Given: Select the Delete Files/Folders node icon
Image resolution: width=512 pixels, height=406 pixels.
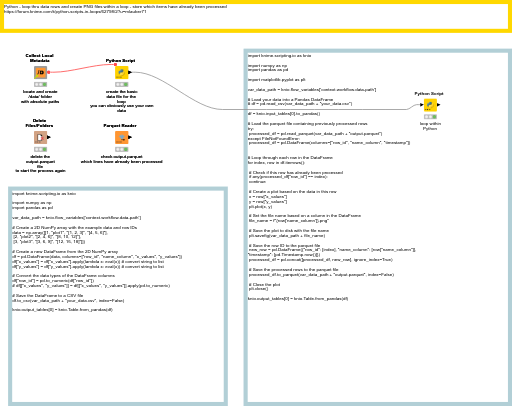Looking at the screenshot, I should coord(40,137).
